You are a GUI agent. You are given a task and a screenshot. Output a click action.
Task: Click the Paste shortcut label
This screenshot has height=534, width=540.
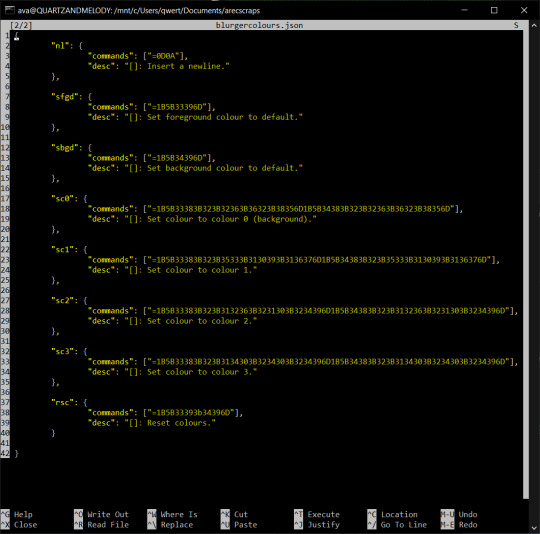[x=245, y=525]
